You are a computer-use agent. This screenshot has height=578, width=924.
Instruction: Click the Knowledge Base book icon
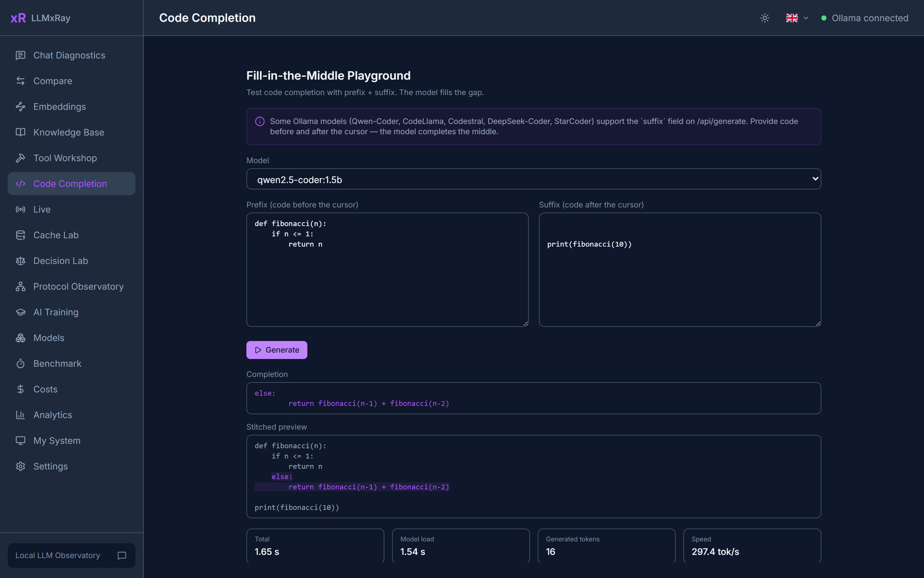(x=21, y=132)
